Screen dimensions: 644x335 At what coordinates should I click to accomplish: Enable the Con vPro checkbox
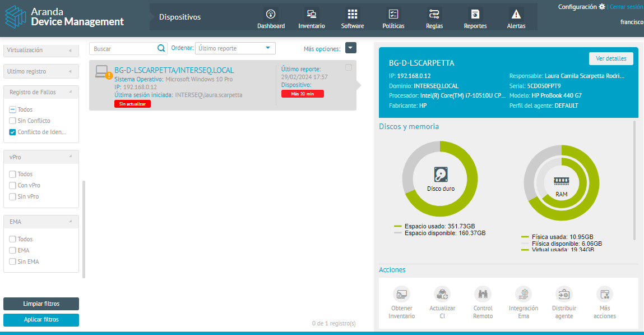click(x=12, y=185)
